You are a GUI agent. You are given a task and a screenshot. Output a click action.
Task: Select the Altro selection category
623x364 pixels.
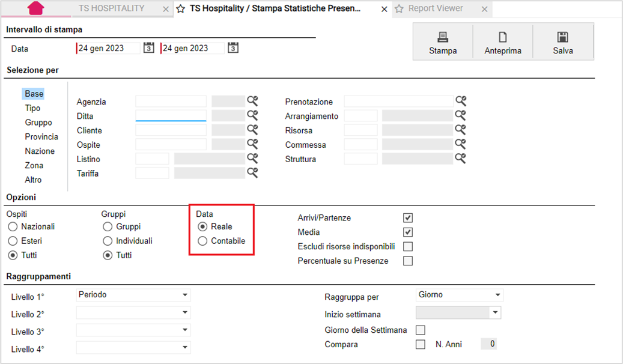33,180
